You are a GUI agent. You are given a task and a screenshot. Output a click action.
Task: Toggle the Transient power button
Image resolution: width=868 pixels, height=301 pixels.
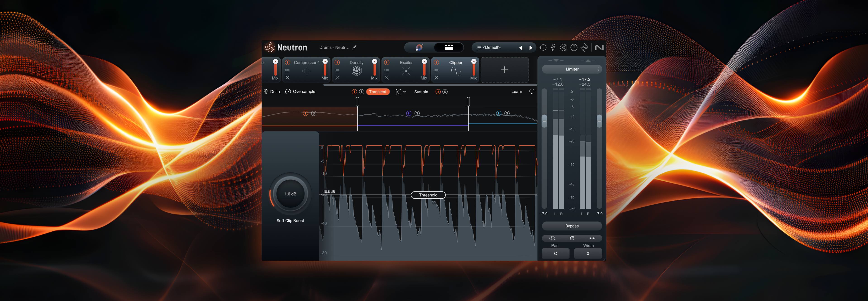click(x=354, y=92)
